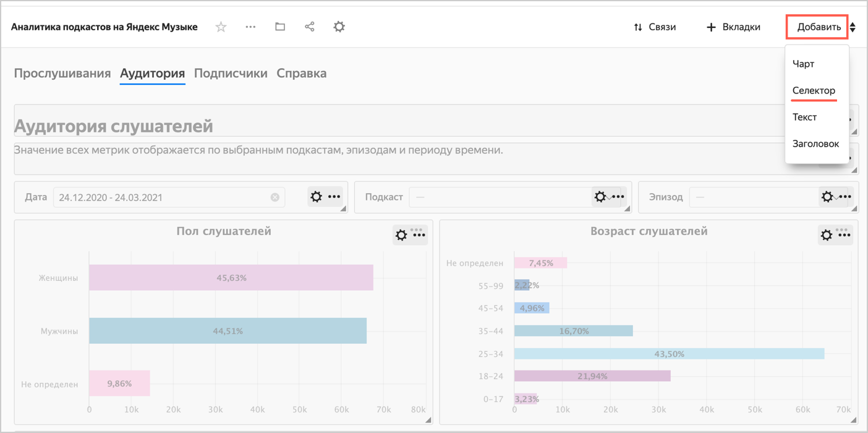Switch to the Прослушивания tab
Image resolution: width=868 pixels, height=433 pixels.
click(x=62, y=74)
